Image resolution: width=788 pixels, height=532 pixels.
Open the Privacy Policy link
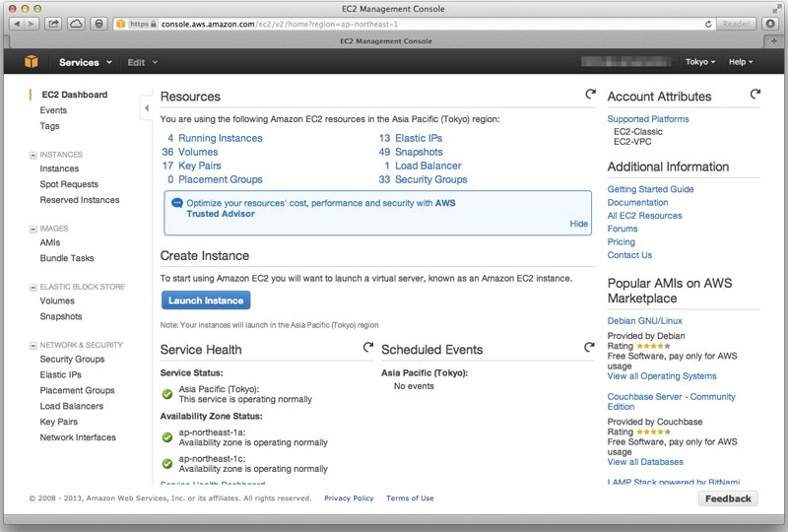point(349,499)
